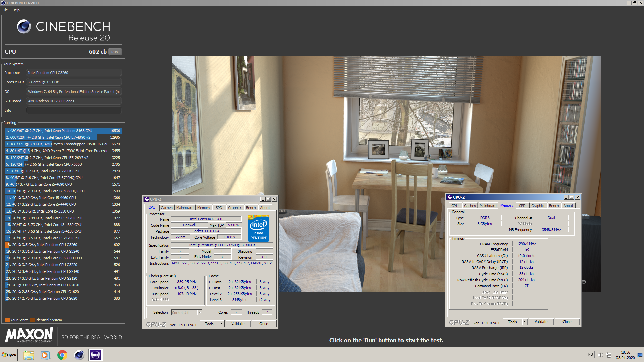Click the orange Your Score legend swatch
Image resolution: width=644 pixels, height=362 pixels.
(x=7, y=320)
